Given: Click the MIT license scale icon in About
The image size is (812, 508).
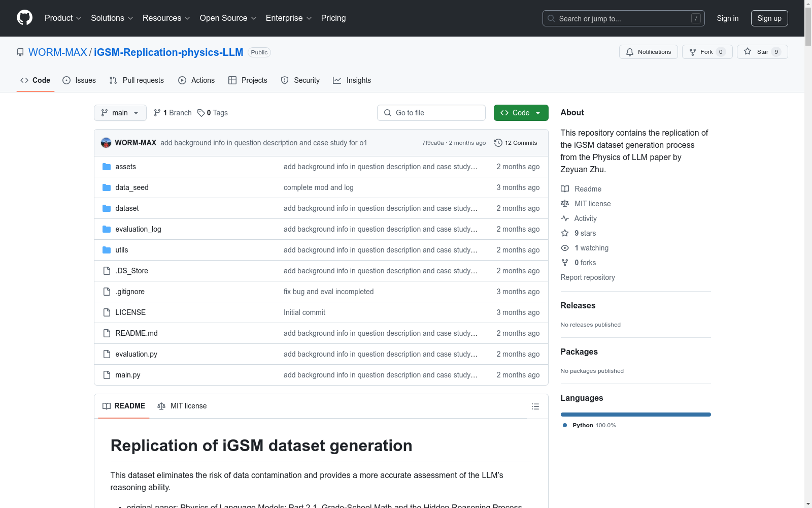Looking at the screenshot, I should point(565,204).
